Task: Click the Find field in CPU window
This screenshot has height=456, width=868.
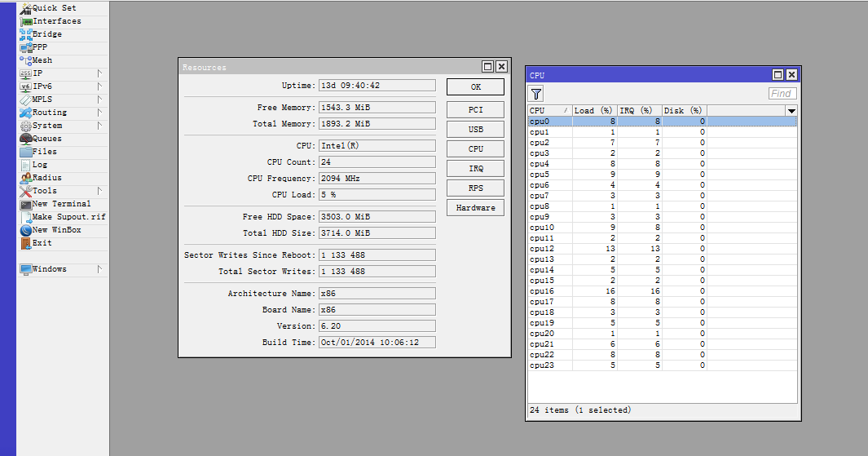Action: (x=782, y=94)
